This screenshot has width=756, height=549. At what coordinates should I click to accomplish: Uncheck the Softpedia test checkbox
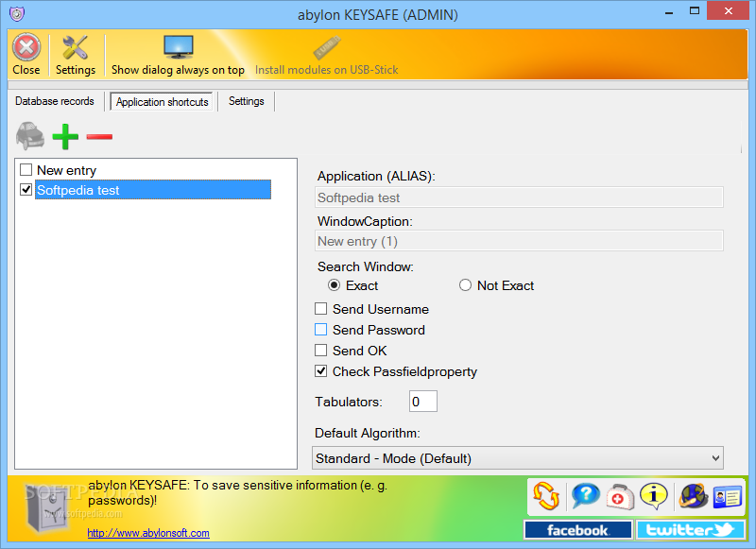26,189
